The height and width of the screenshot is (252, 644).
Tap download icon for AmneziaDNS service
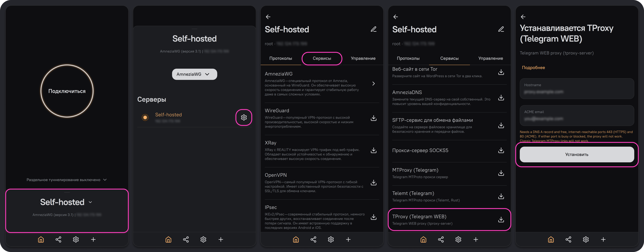(x=501, y=98)
